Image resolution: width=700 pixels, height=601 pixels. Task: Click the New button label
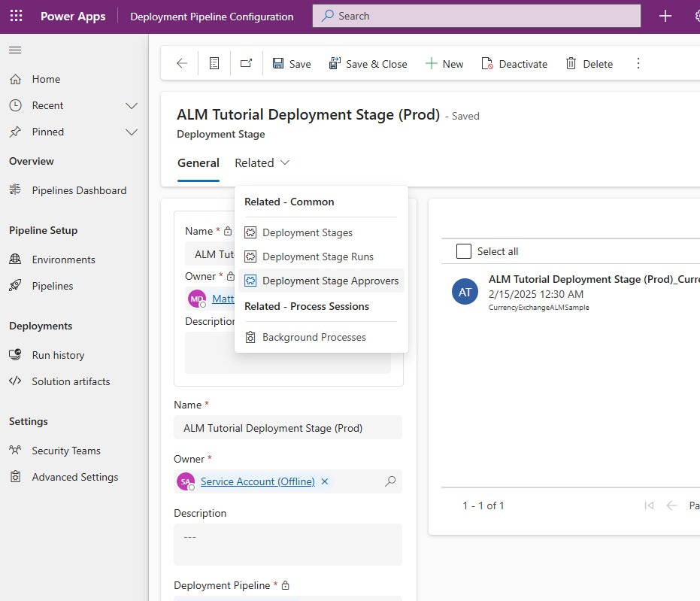tap(453, 64)
